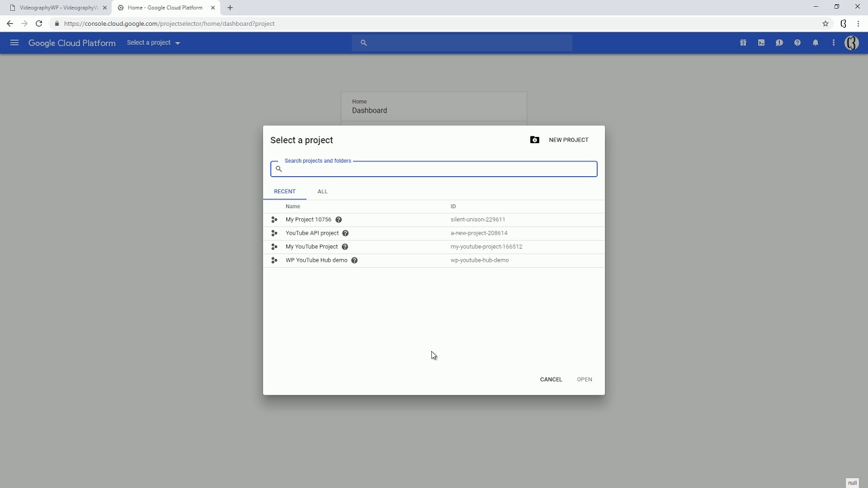Click the header search magnifier icon

(x=363, y=43)
